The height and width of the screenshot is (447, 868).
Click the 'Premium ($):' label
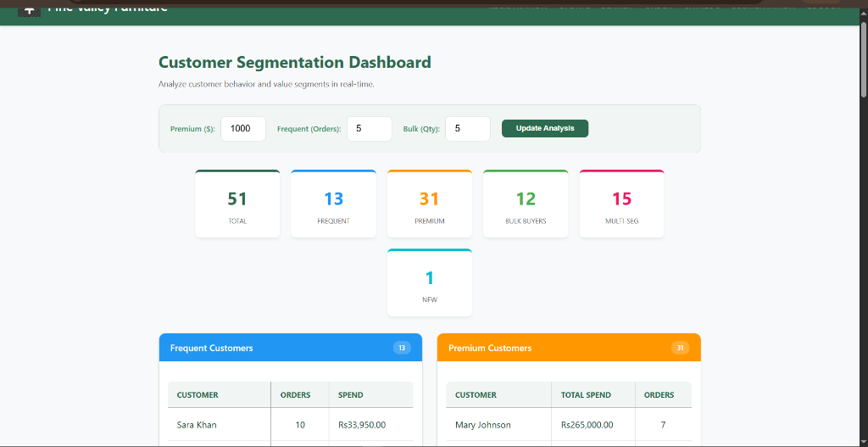(x=192, y=129)
